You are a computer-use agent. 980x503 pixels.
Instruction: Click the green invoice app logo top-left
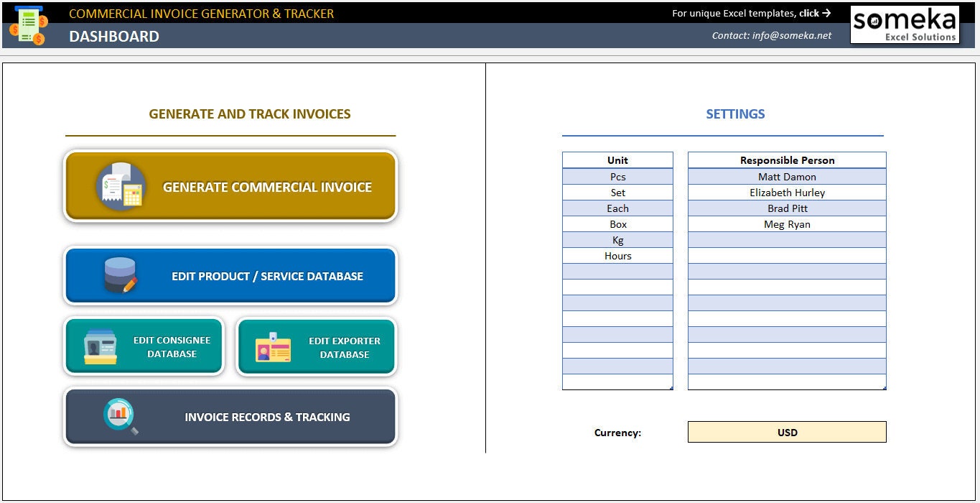coord(27,24)
